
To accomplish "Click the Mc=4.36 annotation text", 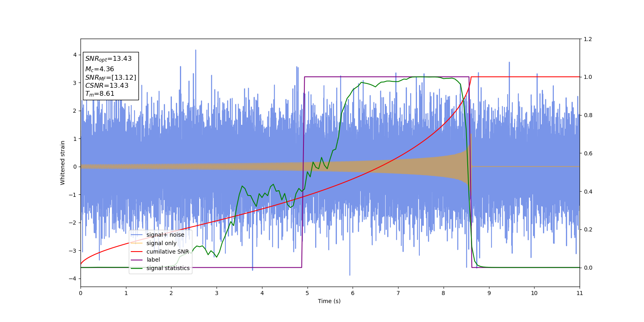I will (x=99, y=69).
